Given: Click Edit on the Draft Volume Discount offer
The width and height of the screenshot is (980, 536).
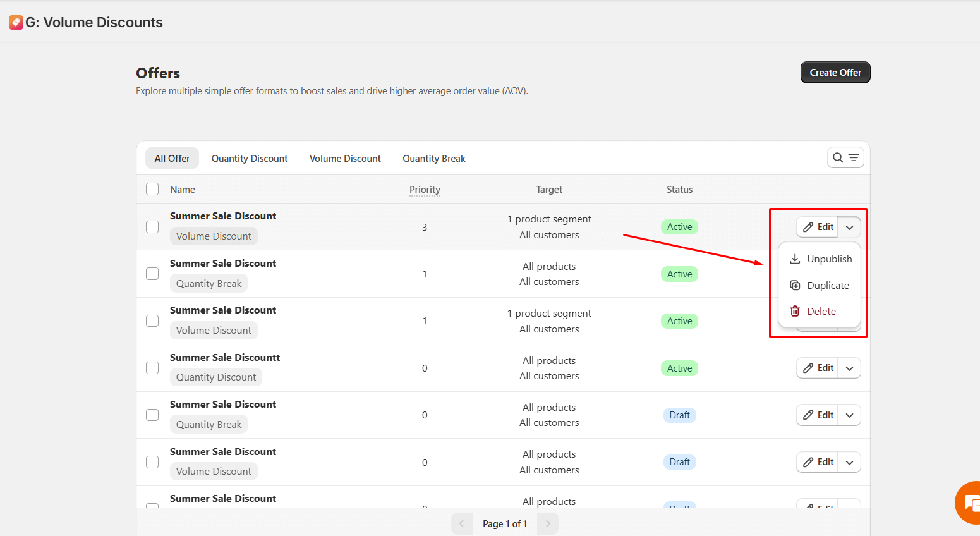Looking at the screenshot, I should [x=817, y=462].
